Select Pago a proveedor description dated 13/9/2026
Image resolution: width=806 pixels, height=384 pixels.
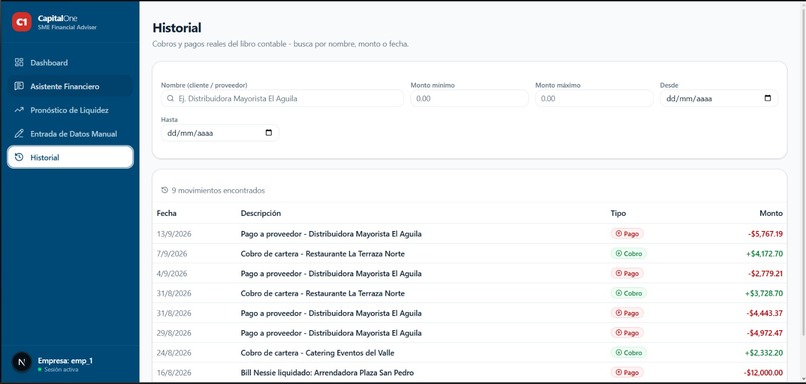pos(331,234)
